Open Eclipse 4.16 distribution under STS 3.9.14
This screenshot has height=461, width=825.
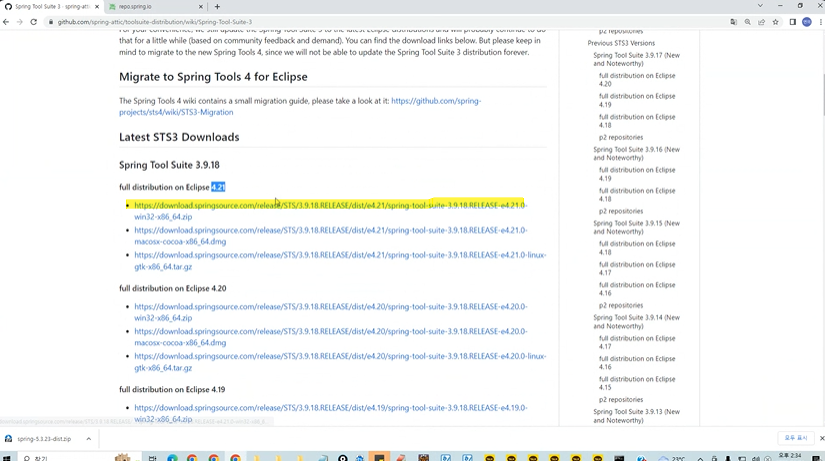637,363
